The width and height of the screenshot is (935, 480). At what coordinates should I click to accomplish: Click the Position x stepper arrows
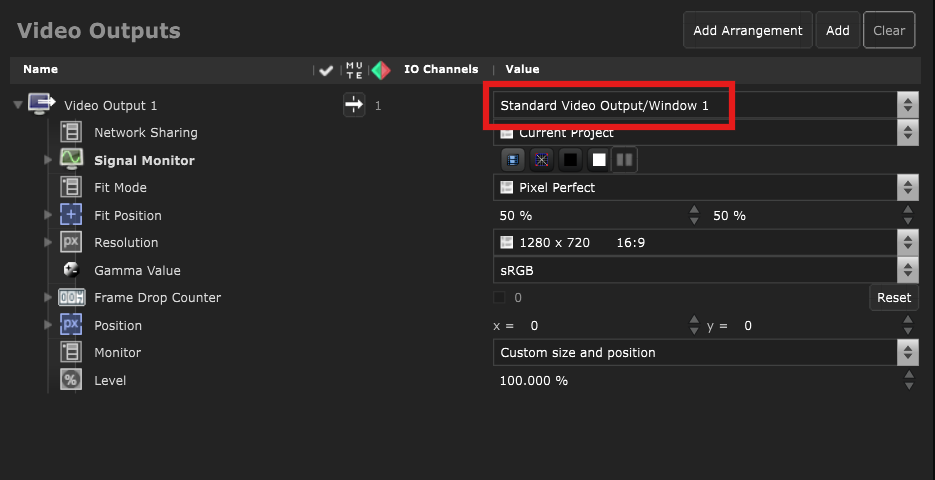tap(694, 325)
